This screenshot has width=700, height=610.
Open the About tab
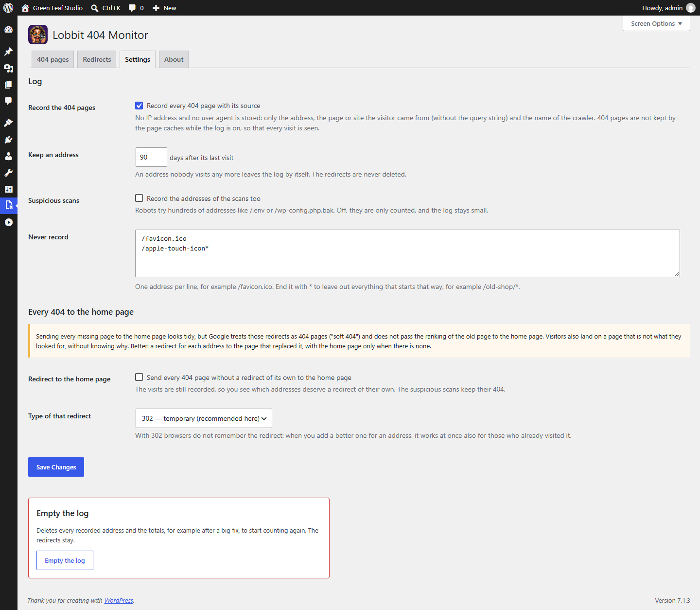pos(174,59)
